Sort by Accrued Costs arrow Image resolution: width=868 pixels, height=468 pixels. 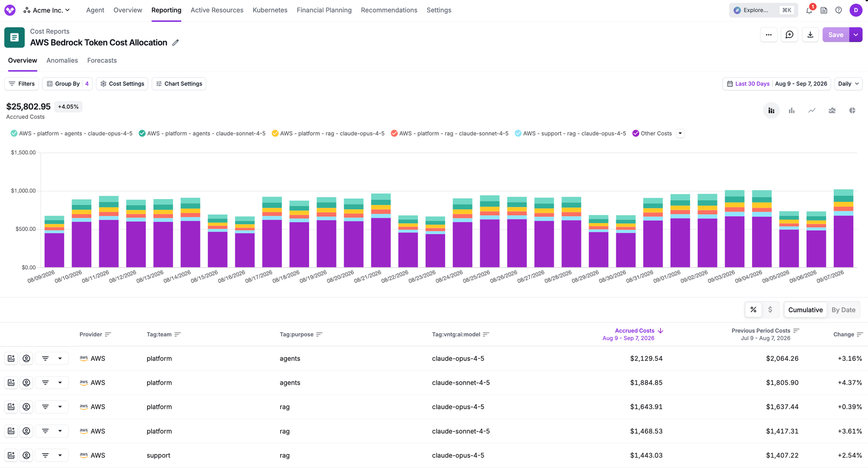(660, 331)
